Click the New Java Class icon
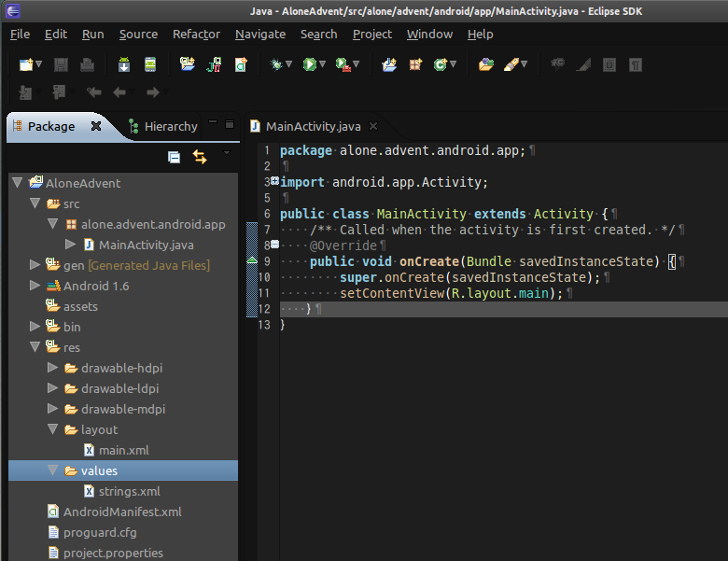The image size is (728, 561). coord(441,64)
